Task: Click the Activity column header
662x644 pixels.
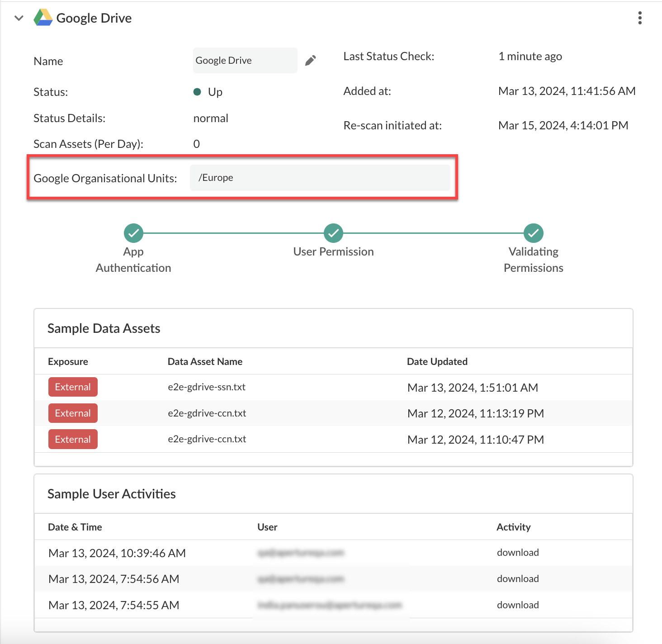Action: point(513,527)
